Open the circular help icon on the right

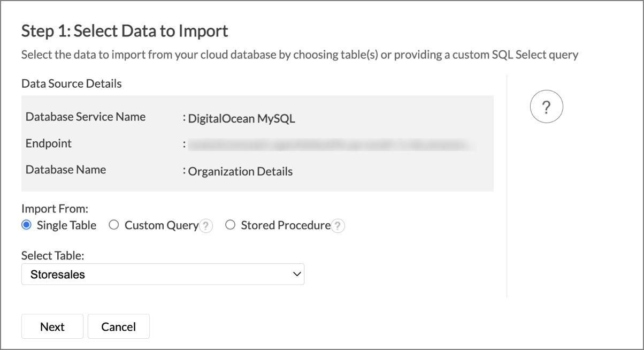click(x=546, y=106)
